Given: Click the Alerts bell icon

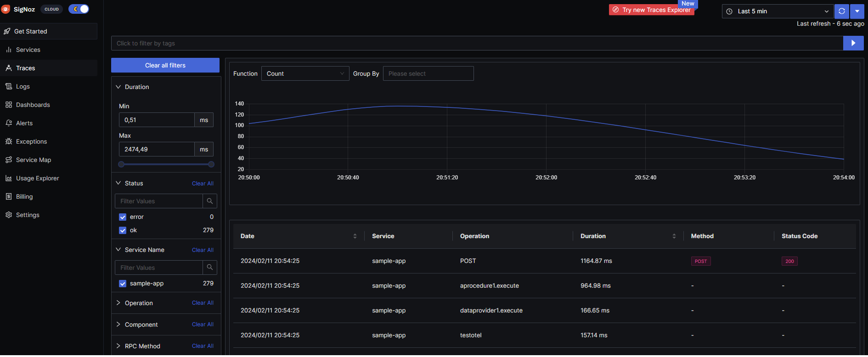Looking at the screenshot, I should (9, 123).
